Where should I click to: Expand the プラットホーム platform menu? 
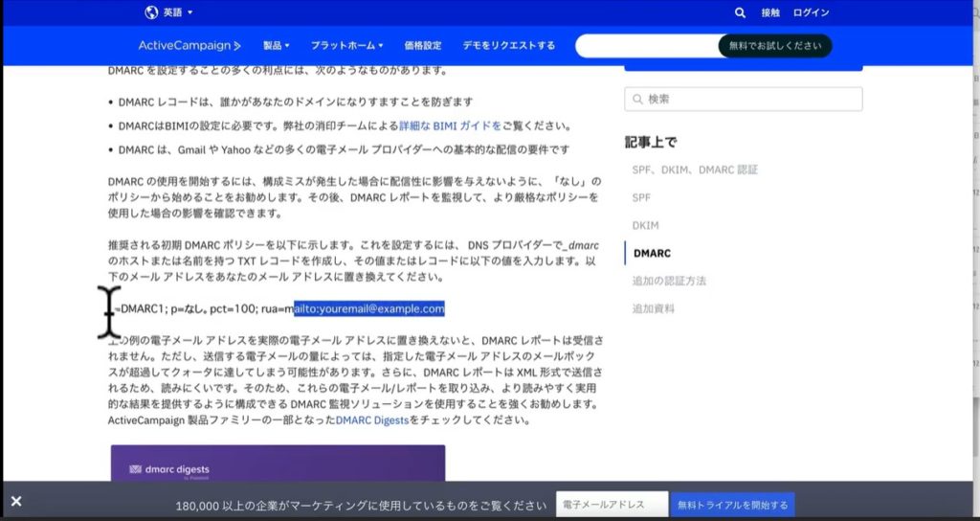point(346,45)
